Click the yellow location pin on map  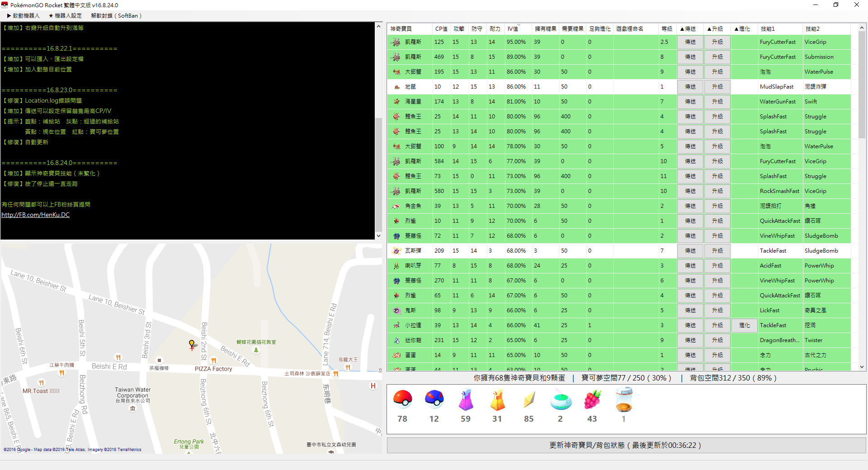coord(192,344)
